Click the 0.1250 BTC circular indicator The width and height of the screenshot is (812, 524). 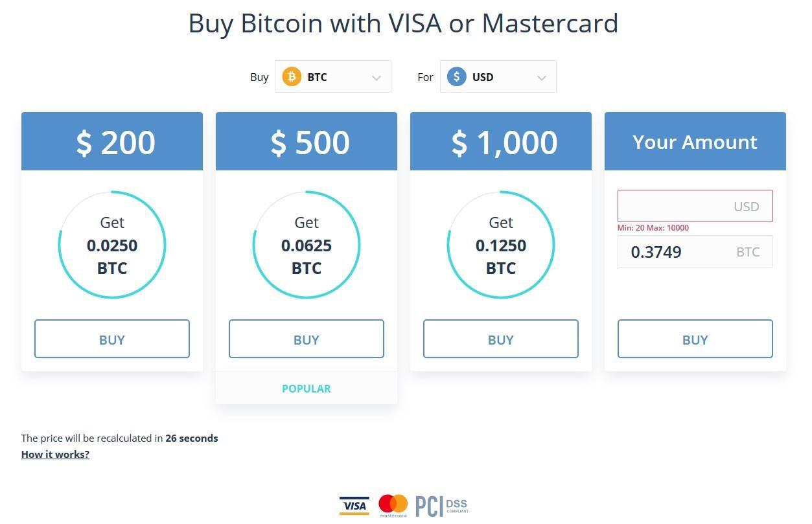[x=501, y=245]
